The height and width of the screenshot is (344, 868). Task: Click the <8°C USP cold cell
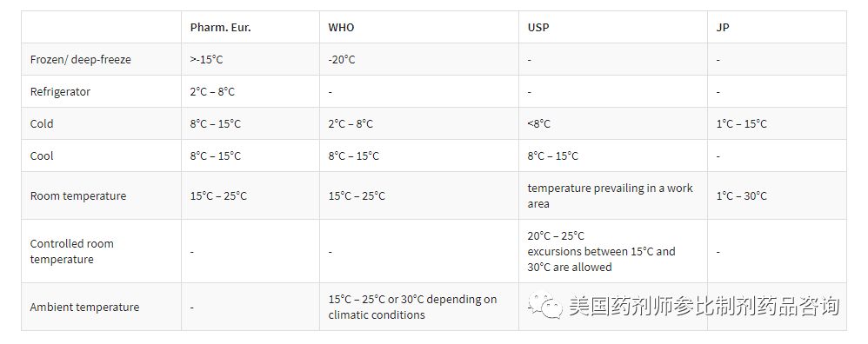tap(538, 123)
